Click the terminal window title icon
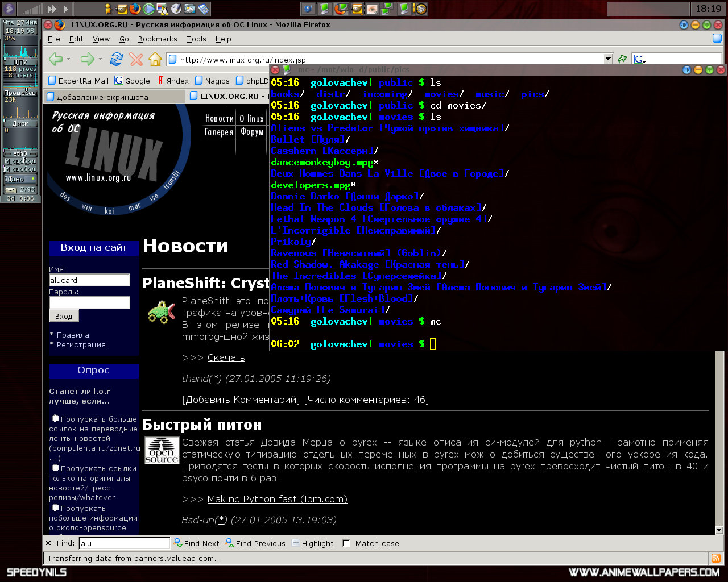The height and width of the screenshot is (582, 728). pos(287,69)
